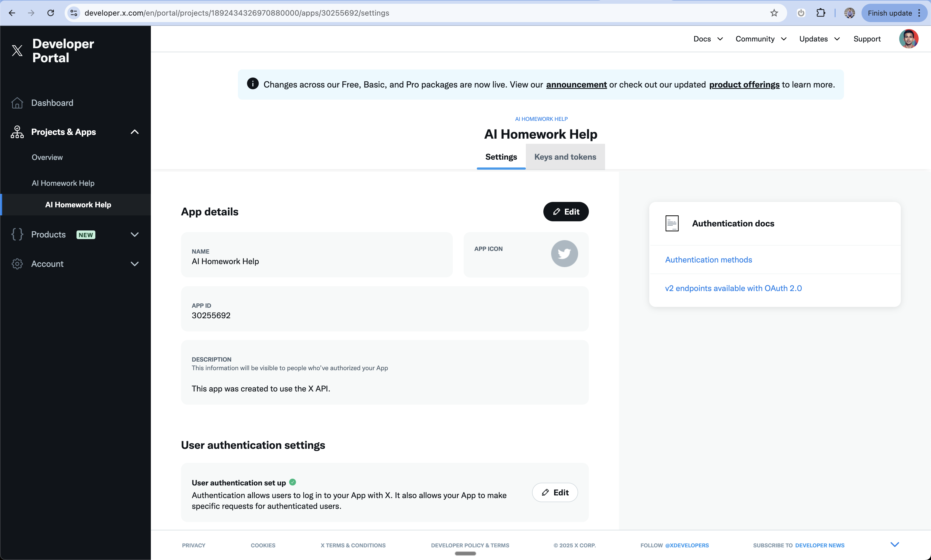Reload the page in browser

(x=51, y=13)
